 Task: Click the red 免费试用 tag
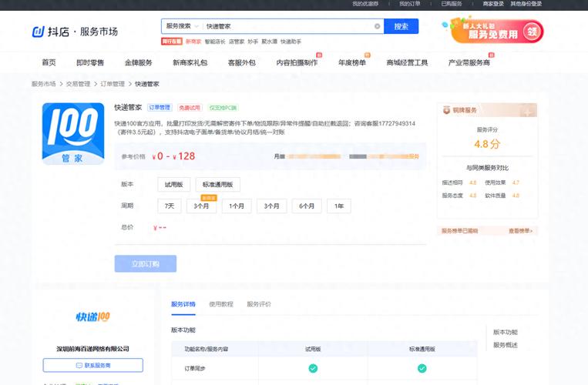[190, 108]
